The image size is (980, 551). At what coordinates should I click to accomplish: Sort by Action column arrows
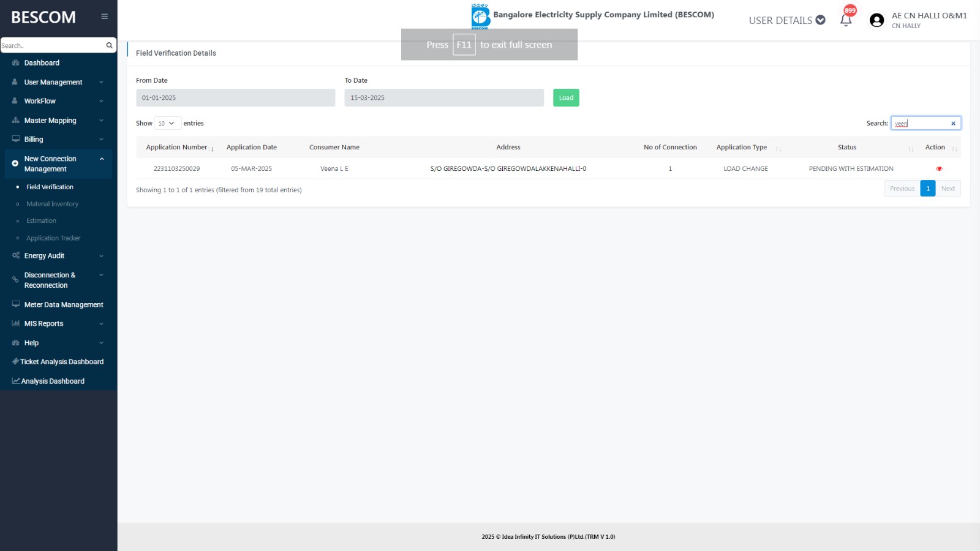coord(954,149)
